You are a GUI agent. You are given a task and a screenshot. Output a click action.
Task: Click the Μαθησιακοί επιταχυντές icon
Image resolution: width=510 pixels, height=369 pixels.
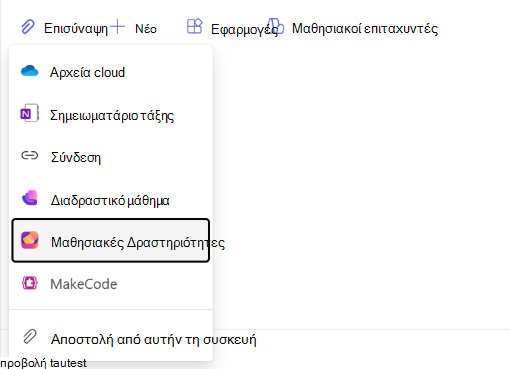click(276, 26)
